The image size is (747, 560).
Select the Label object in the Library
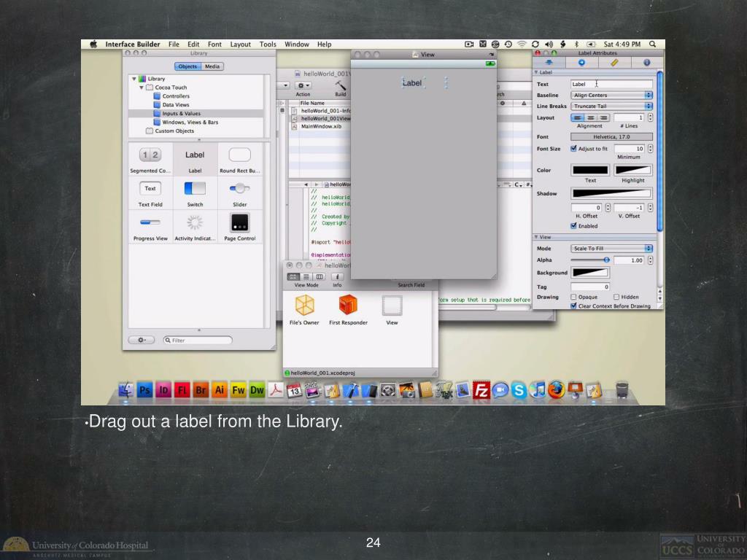pos(195,159)
